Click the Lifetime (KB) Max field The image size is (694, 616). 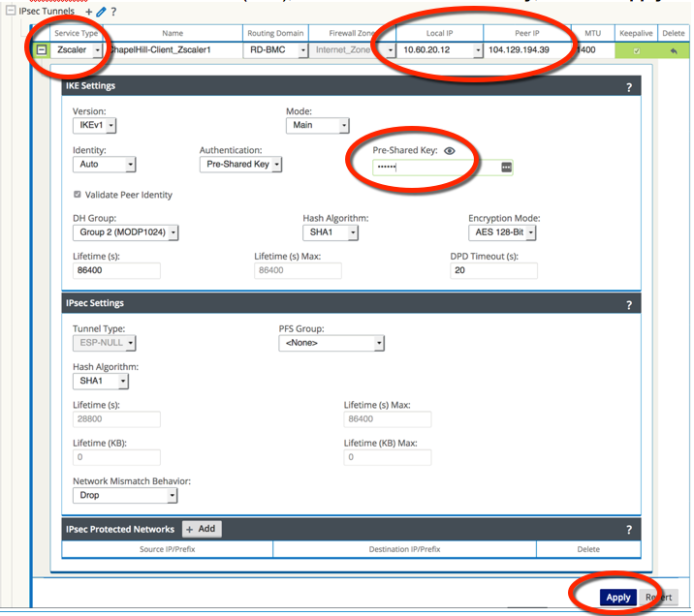[x=388, y=457]
